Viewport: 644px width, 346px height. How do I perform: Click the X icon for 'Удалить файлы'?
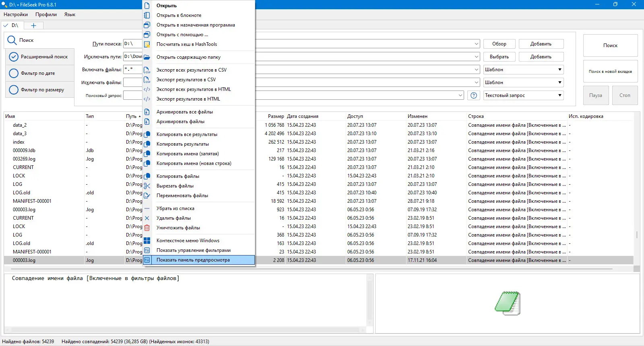click(147, 218)
